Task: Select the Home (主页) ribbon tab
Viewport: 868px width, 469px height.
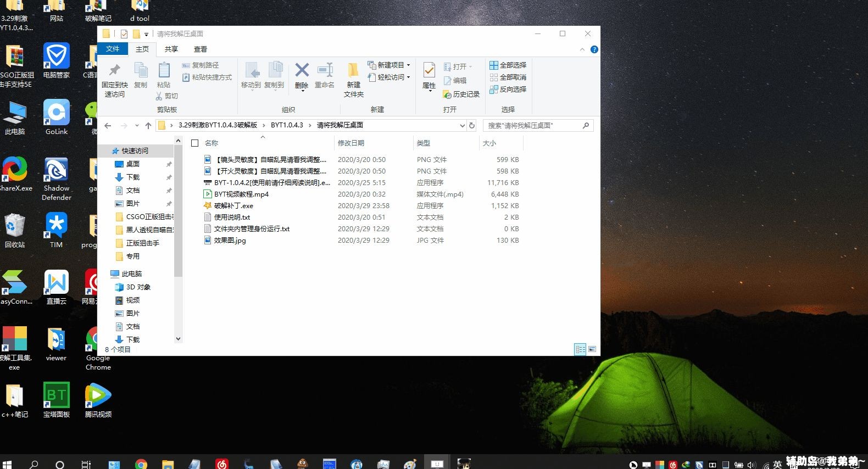Action: point(142,49)
